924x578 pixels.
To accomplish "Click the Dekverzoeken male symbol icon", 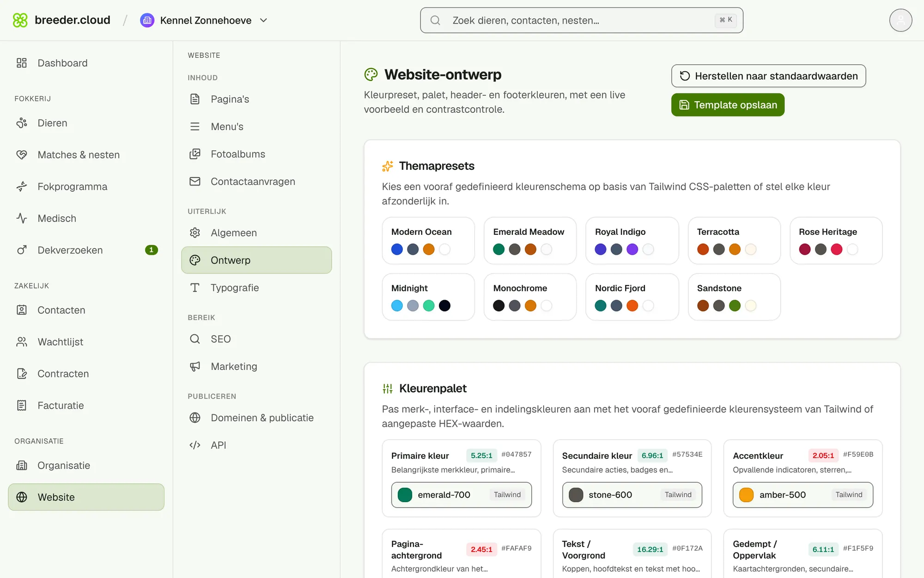I will coord(22,250).
